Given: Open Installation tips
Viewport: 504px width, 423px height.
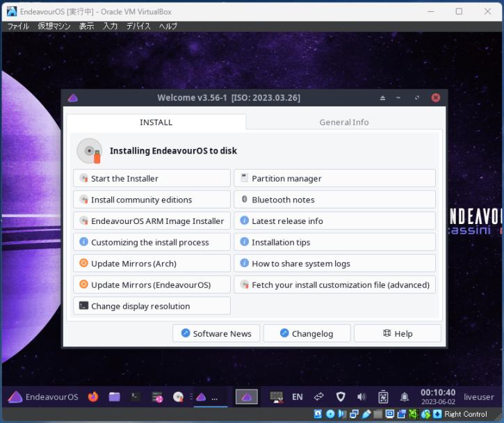Looking at the screenshot, I should tap(334, 242).
